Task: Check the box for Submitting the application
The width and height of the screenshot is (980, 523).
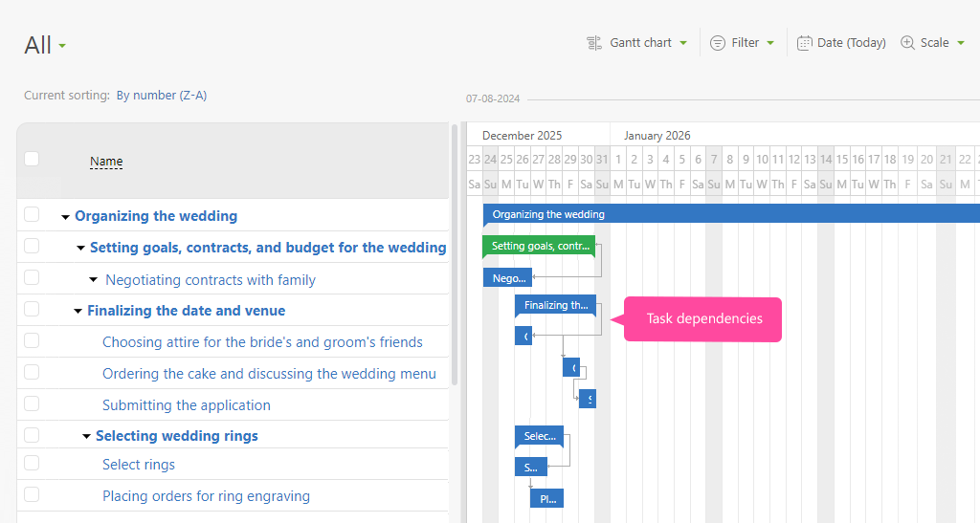Action: click(32, 404)
